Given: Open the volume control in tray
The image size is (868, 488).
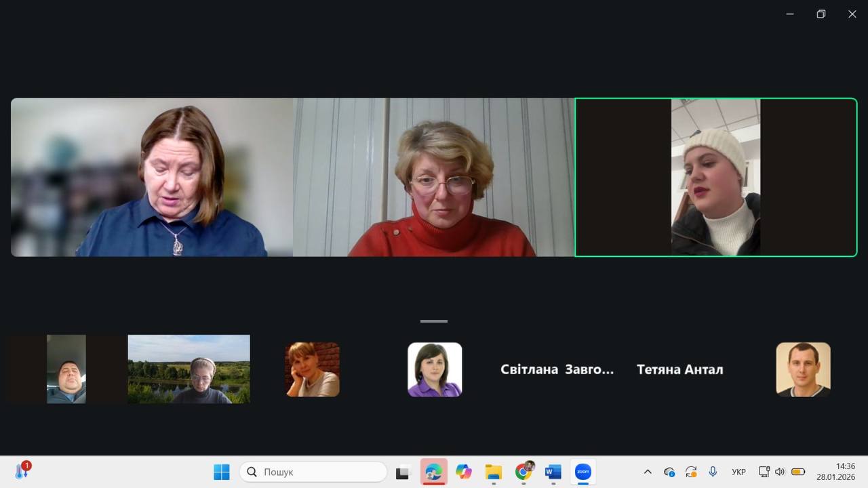Looking at the screenshot, I should tap(780, 472).
